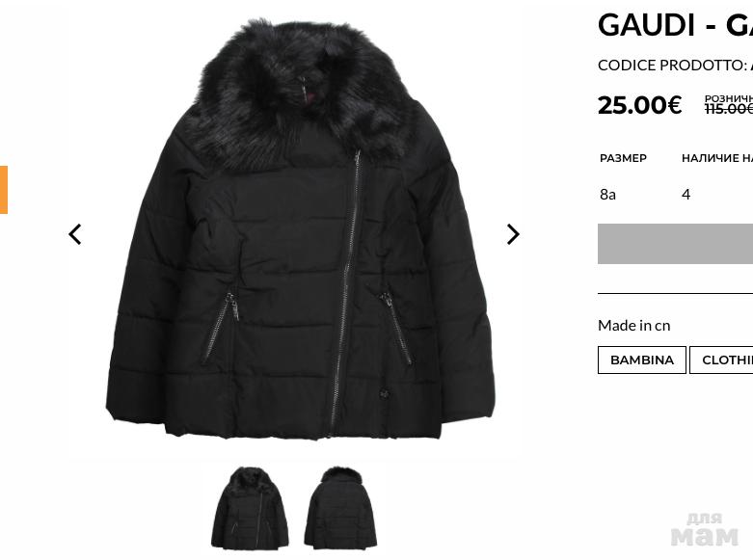Viewport: 753px width, 560px height.
Task: Advance to next product photo with right chevron
Action: pyautogui.click(x=513, y=234)
